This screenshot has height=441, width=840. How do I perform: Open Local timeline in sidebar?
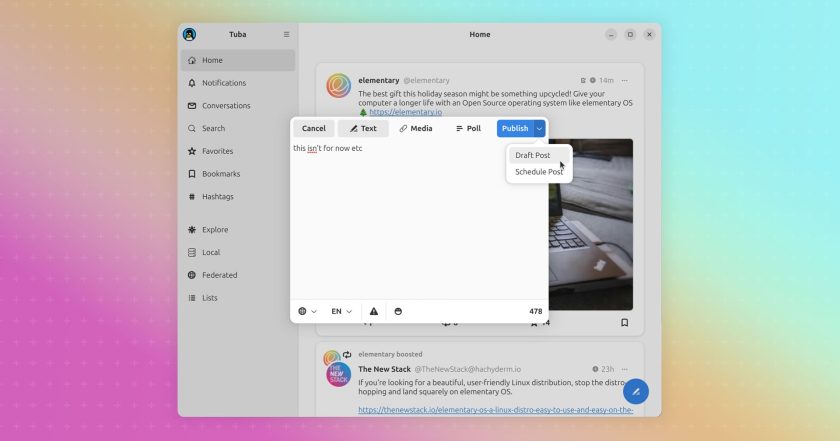(238, 252)
